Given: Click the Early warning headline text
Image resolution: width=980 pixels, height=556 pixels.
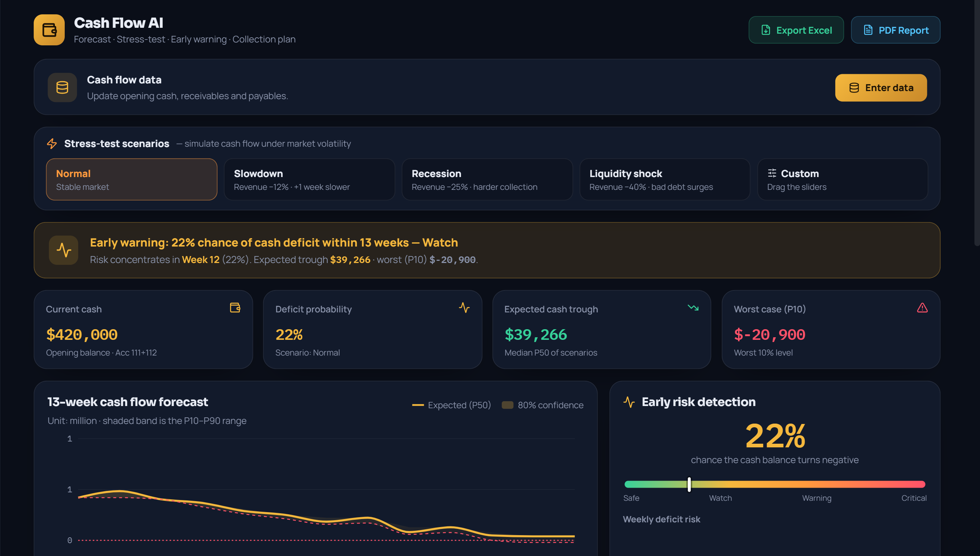Looking at the screenshot, I should point(274,243).
